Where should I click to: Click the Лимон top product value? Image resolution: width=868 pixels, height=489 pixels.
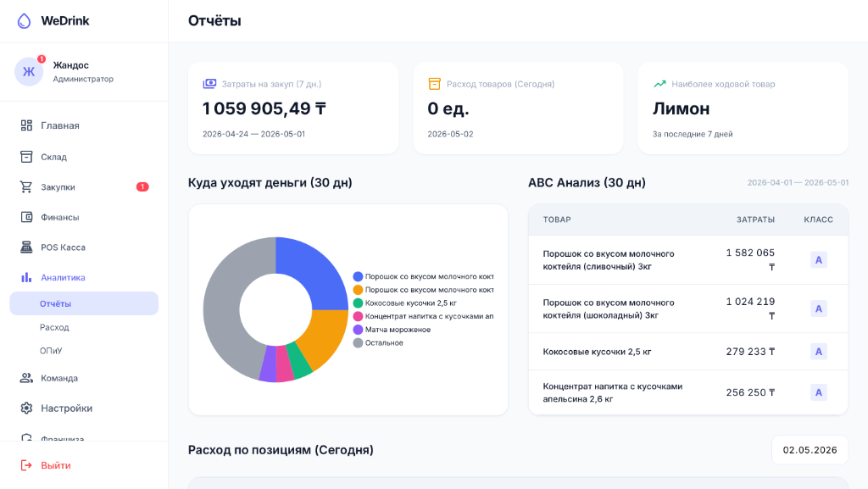681,108
